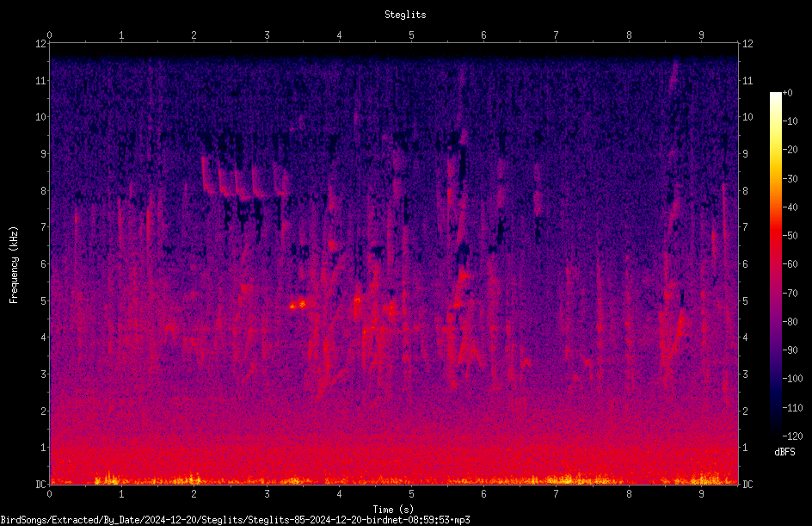Click the red middle of the dBFS color bar
812x526 pixels.
point(775,236)
